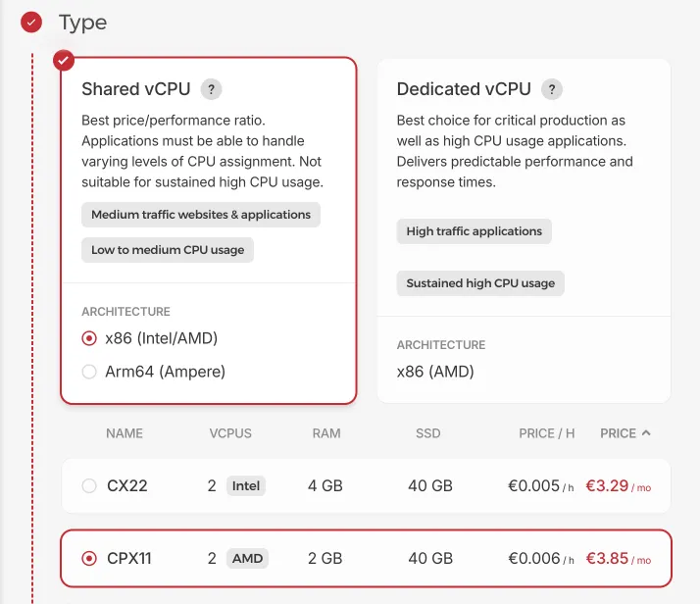Click the Sustained high CPU usage tag
This screenshot has width=700, height=604.
[x=480, y=283]
